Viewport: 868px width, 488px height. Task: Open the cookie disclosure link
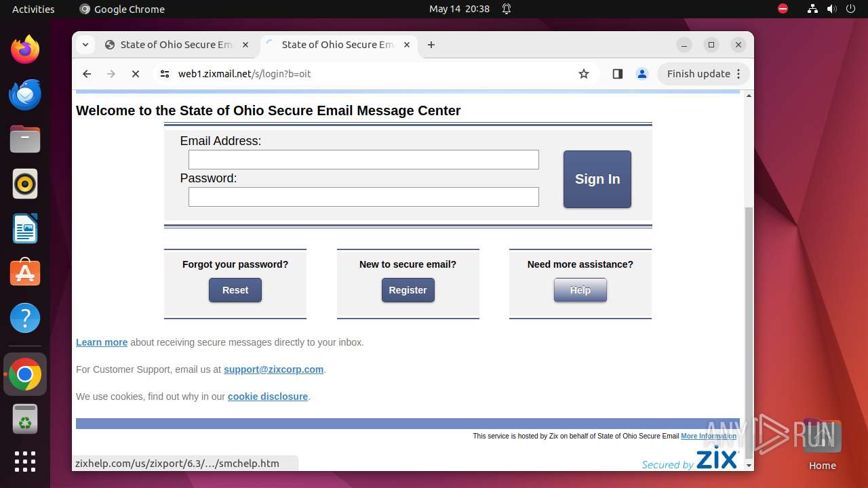[x=268, y=396]
